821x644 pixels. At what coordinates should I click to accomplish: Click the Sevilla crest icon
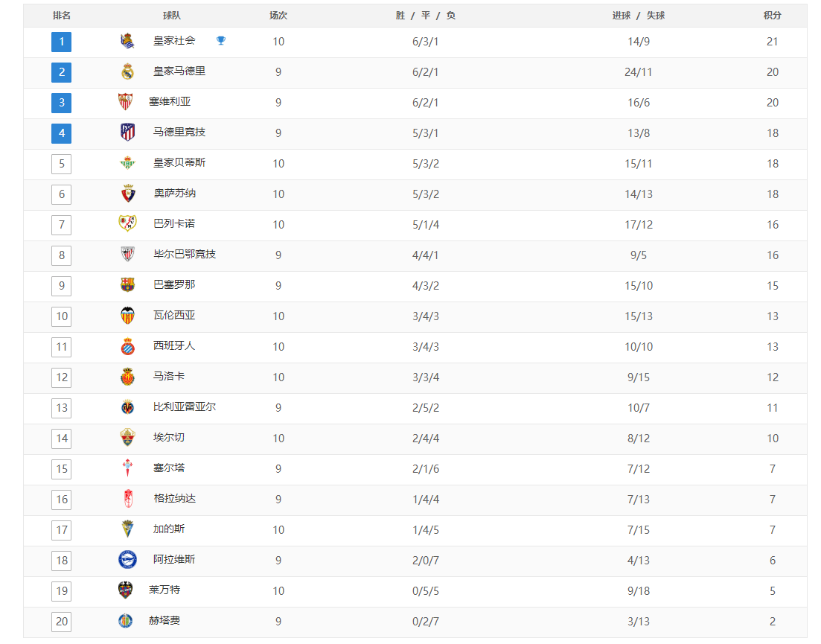tap(125, 101)
